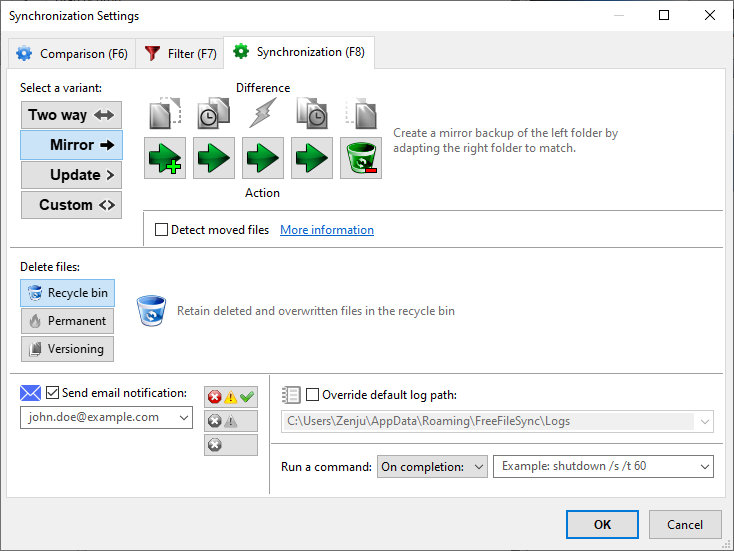Click the green recycle bin delete action
The image size is (734, 551).
[361, 158]
